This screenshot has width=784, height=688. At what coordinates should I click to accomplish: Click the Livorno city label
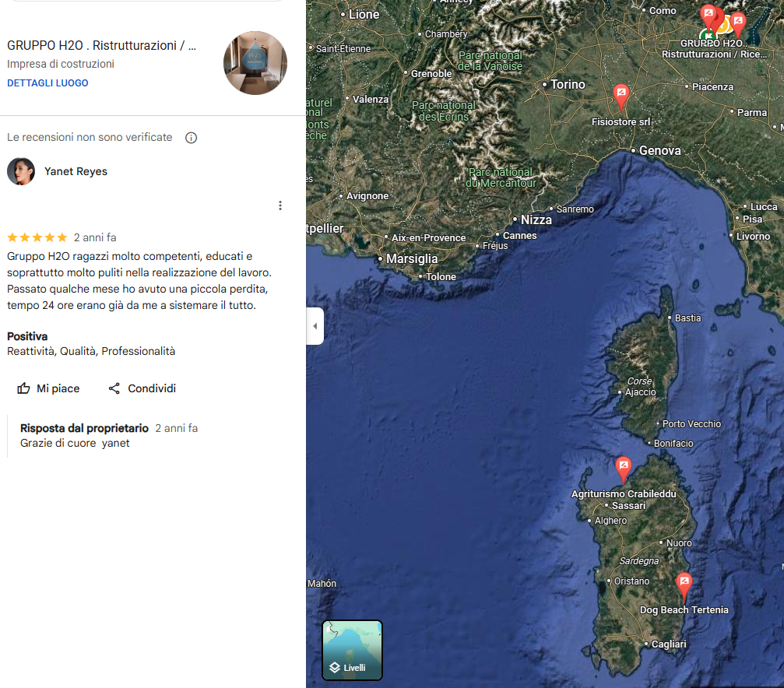pyautogui.click(x=753, y=236)
